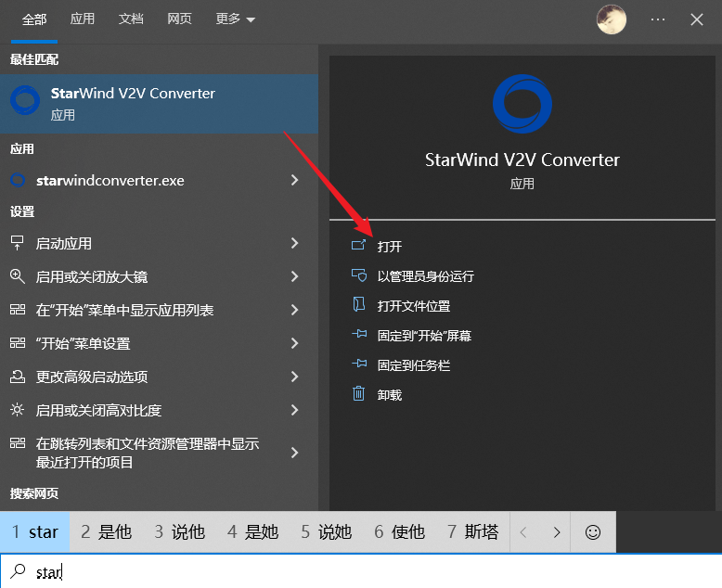Image resolution: width=722 pixels, height=588 pixels.
Task: Click sun icon beside 启用或关闭高对比度
Action: pyautogui.click(x=18, y=410)
